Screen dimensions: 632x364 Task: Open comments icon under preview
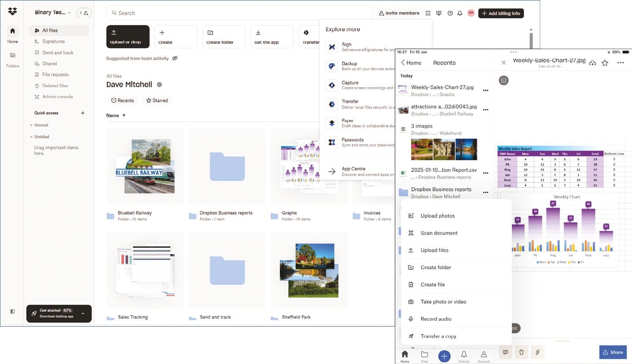click(x=505, y=352)
